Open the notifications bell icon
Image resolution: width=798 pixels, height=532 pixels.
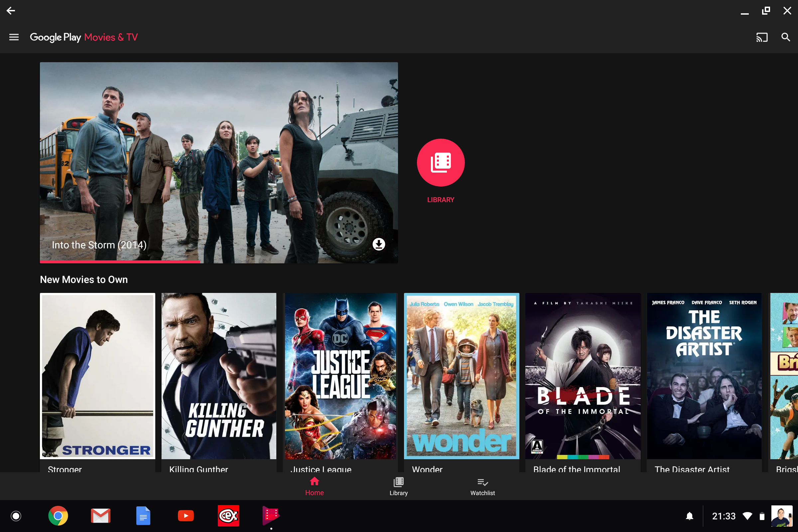point(689,516)
